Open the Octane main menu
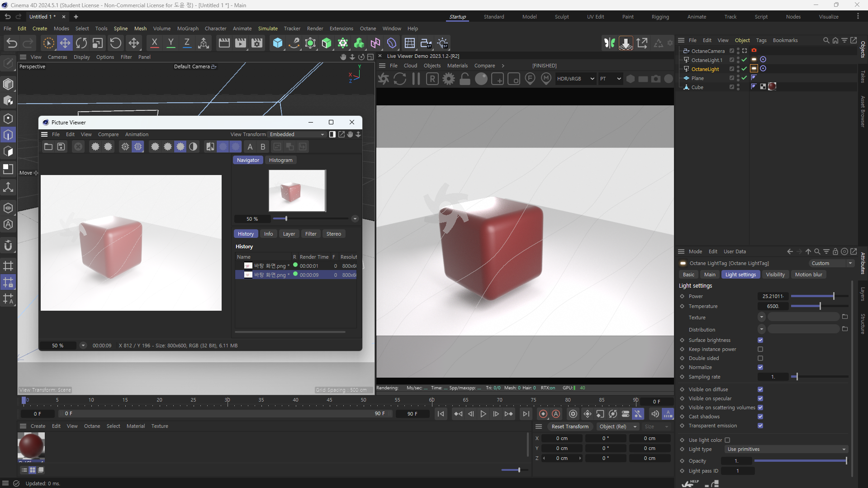 click(368, 28)
